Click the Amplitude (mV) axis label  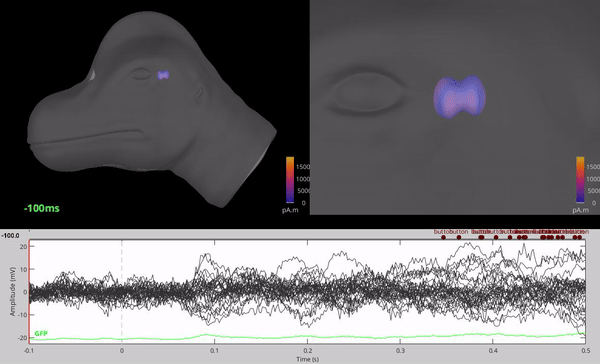click(13, 291)
